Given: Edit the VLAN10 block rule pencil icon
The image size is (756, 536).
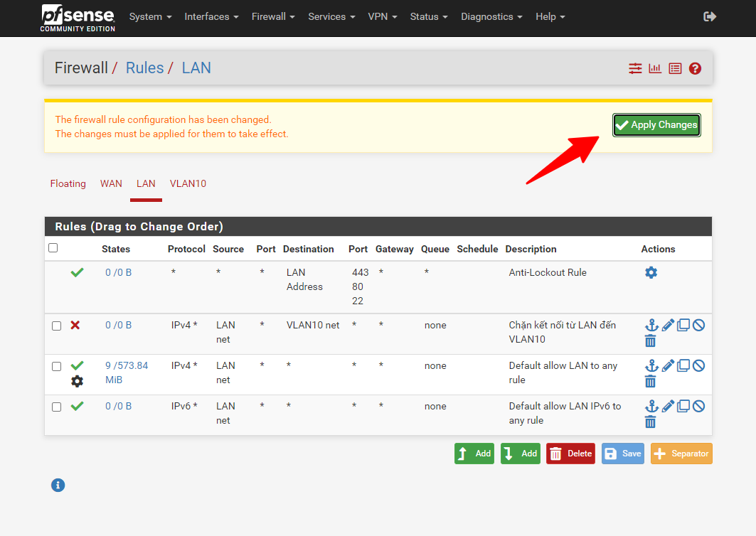Looking at the screenshot, I should click(x=668, y=325).
